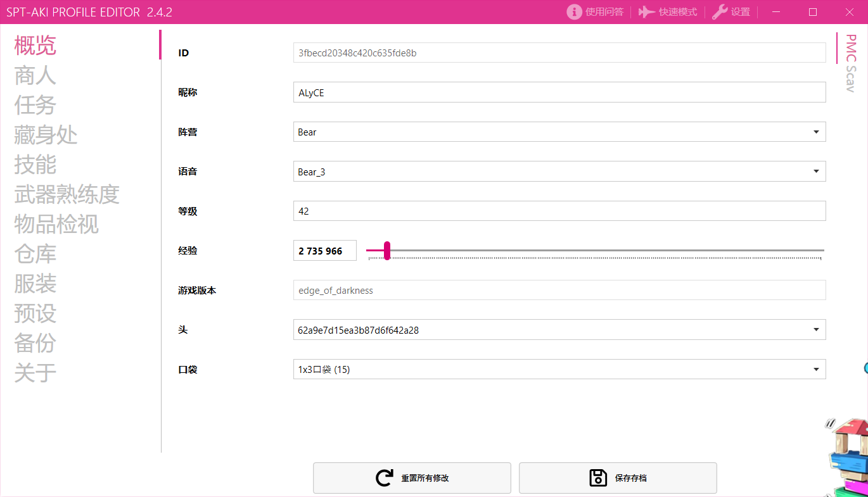This screenshot has width=868, height=497.
Task: Expand the 阵营 Bear dropdown
Action: click(x=815, y=132)
